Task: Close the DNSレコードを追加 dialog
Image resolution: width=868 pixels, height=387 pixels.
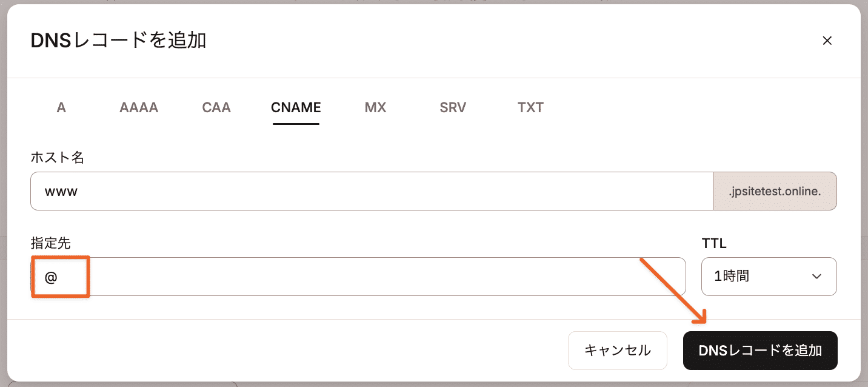Action: 827,41
